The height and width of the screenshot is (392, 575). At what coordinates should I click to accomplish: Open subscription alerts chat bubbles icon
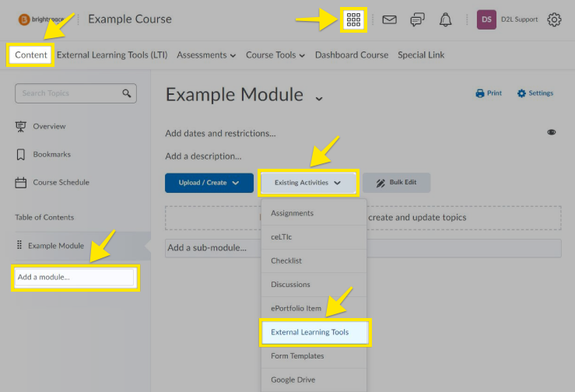click(417, 19)
